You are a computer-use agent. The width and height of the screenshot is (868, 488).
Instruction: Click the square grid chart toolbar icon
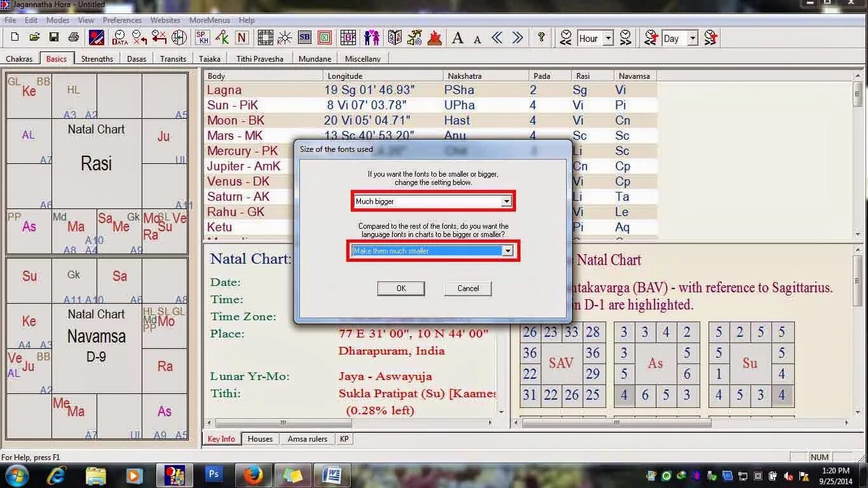pos(266,37)
